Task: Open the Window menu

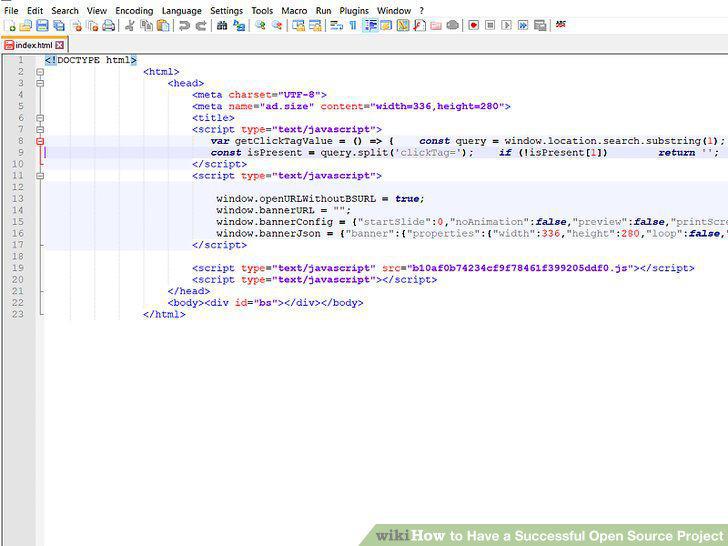Action: [x=394, y=10]
